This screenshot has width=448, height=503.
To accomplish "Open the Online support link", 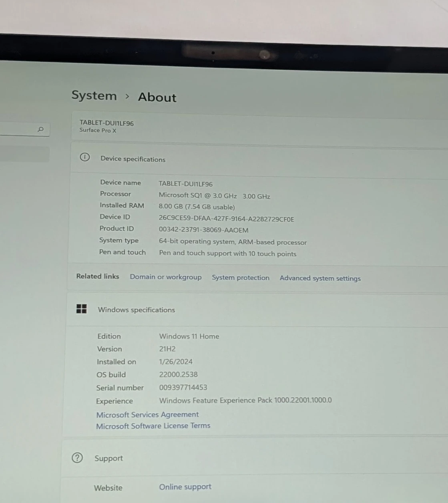I will [185, 487].
